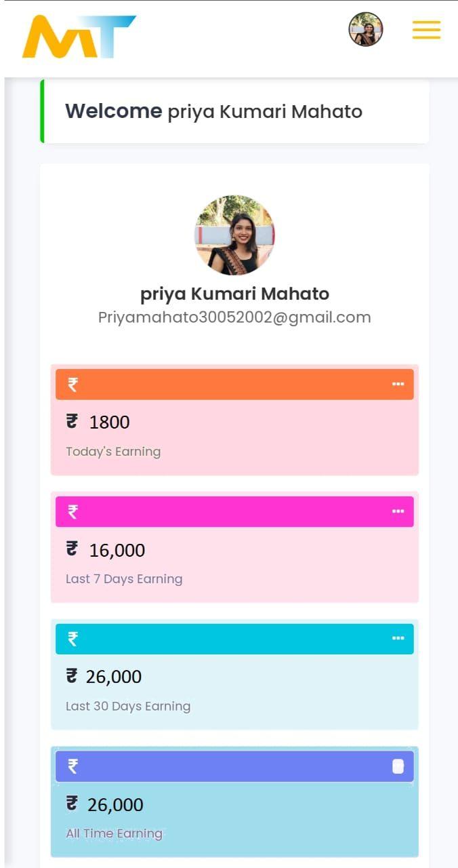Click the Today's Earning label
The height and width of the screenshot is (868, 458).
point(113,452)
